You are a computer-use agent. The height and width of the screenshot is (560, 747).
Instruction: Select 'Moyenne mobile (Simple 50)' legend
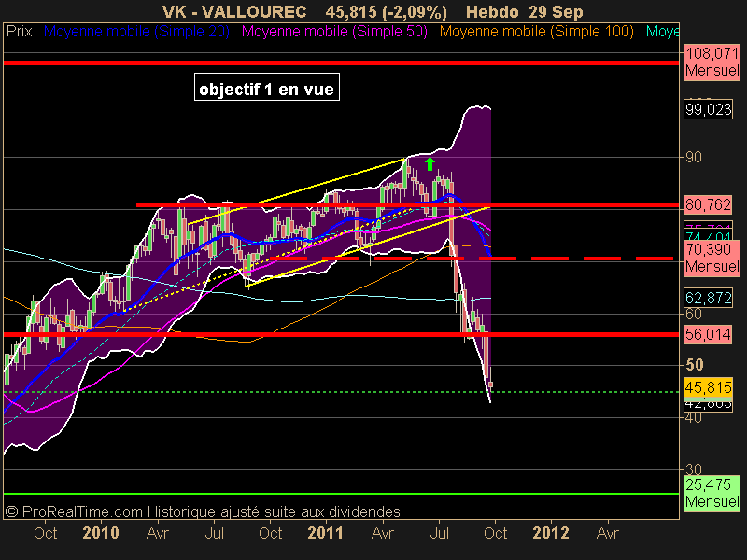tap(334, 32)
